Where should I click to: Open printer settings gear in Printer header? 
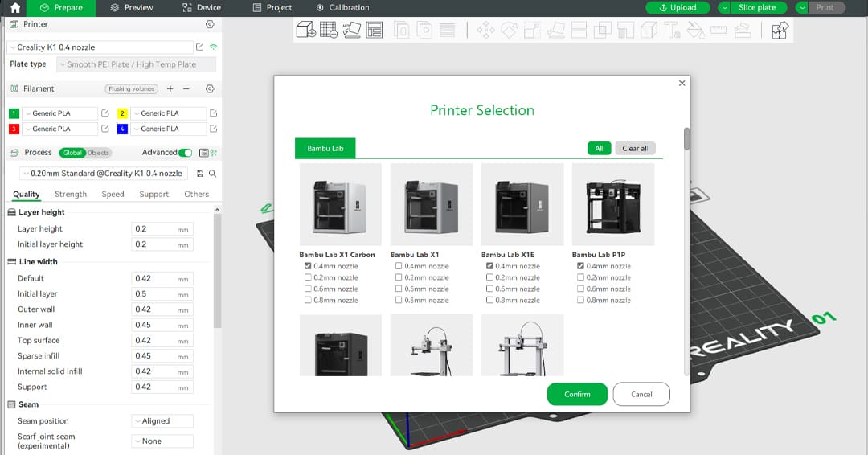(x=210, y=24)
